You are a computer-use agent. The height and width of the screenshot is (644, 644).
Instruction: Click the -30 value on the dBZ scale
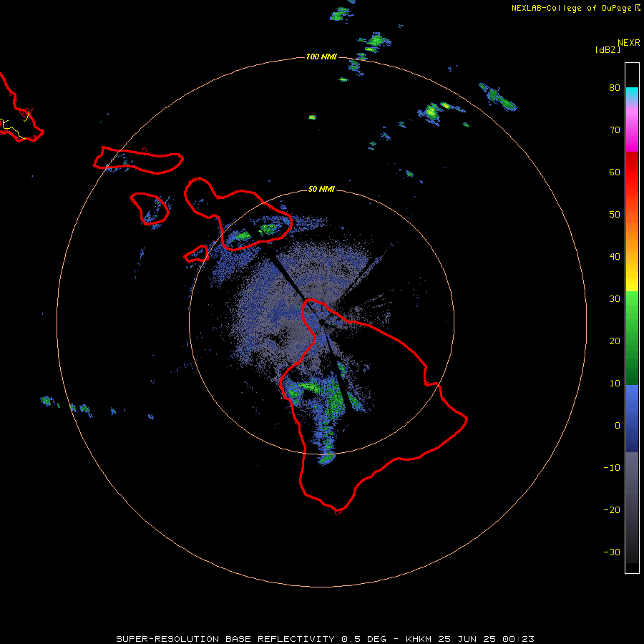[x=612, y=552]
